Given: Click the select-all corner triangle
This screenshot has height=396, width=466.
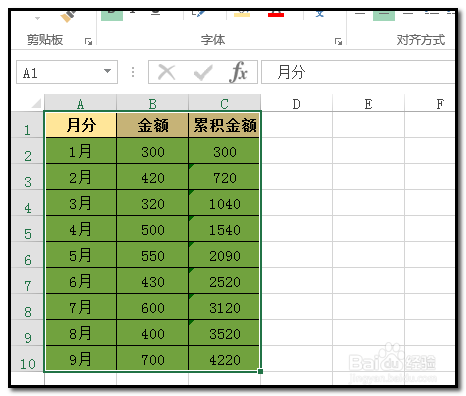Looking at the screenshot, I should (x=36, y=103).
